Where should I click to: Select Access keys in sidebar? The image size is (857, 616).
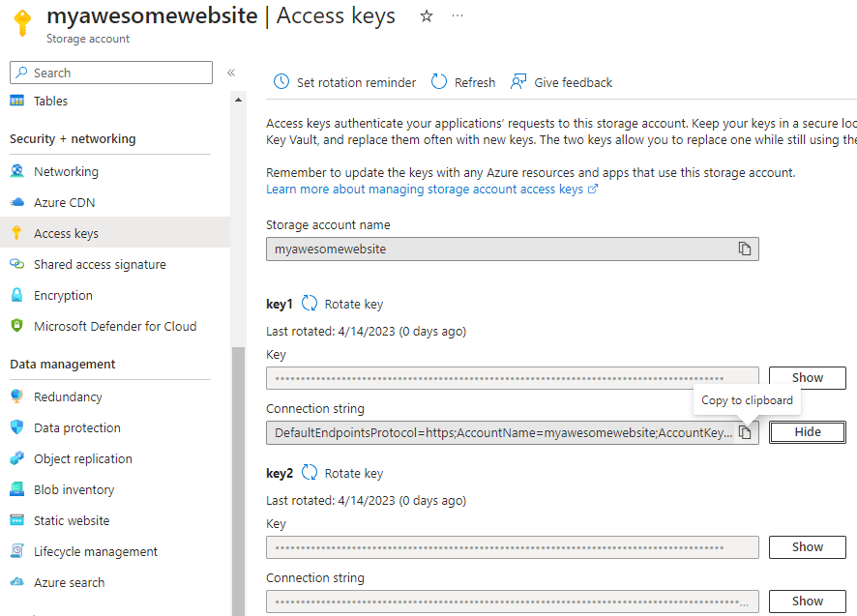click(66, 233)
